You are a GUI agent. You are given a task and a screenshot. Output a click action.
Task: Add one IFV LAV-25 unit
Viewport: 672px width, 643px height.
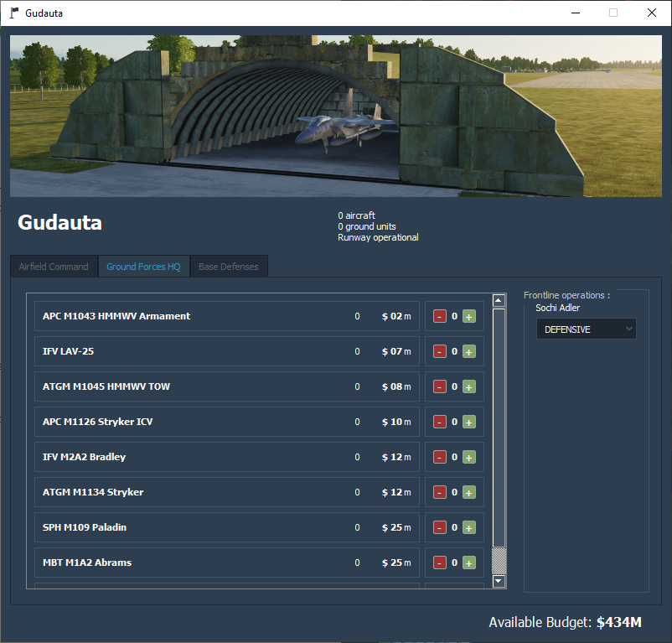(x=468, y=351)
